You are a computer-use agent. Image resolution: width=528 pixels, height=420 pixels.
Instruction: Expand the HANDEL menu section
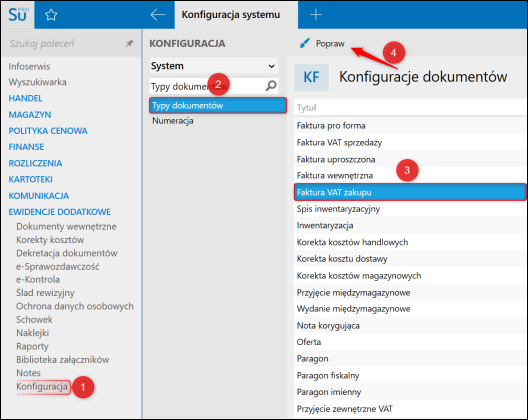26,98
